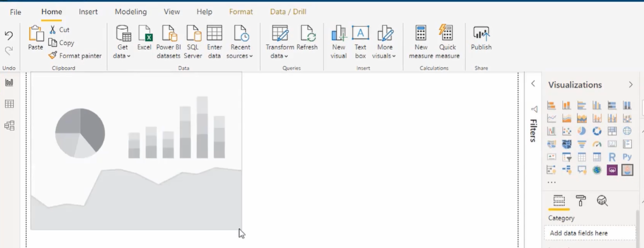The image size is (644, 248).
Task: Select the Gauge visual
Action: coord(597,144)
